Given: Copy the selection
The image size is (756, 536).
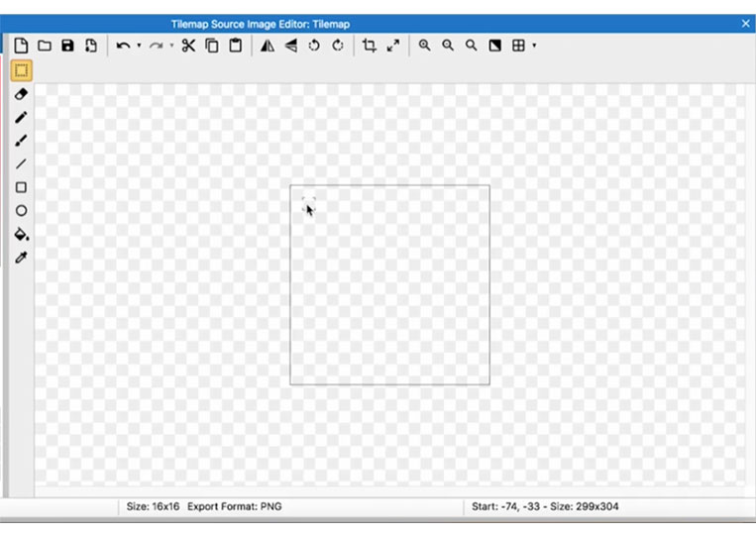Looking at the screenshot, I should coord(212,46).
